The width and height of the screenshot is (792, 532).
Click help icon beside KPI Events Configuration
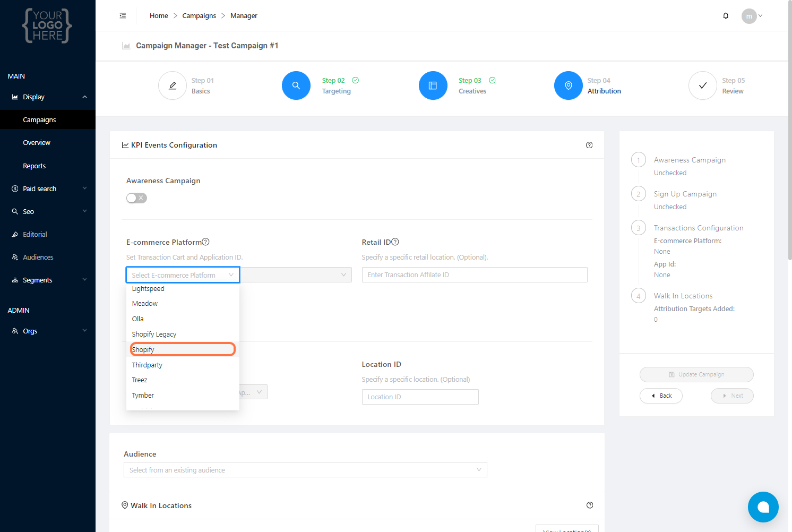point(589,145)
